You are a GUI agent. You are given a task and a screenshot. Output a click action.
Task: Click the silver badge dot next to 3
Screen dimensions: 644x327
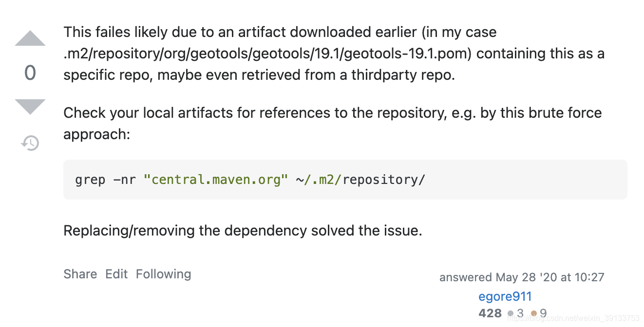(x=510, y=313)
